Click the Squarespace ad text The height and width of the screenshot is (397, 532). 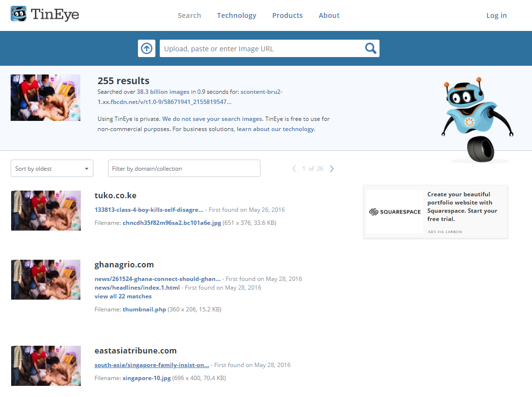click(x=462, y=206)
